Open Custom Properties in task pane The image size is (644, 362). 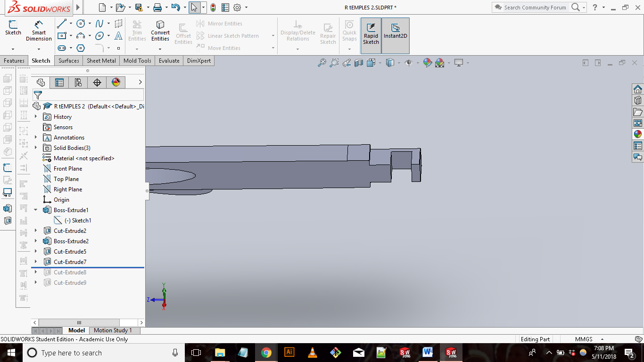[638, 146]
